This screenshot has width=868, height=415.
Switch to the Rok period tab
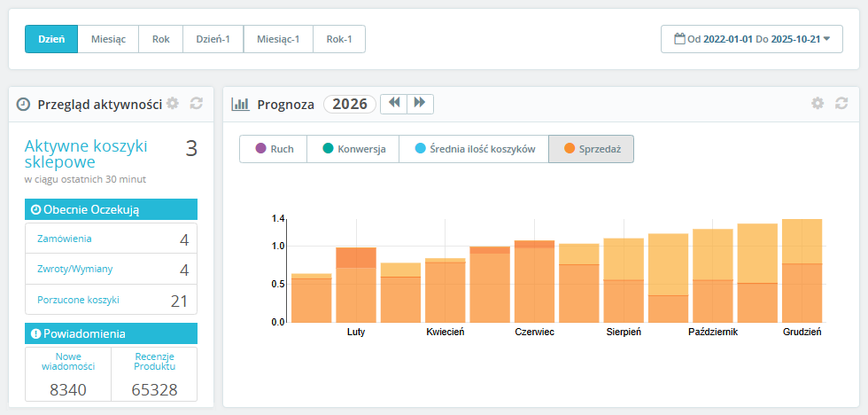[160, 39]
